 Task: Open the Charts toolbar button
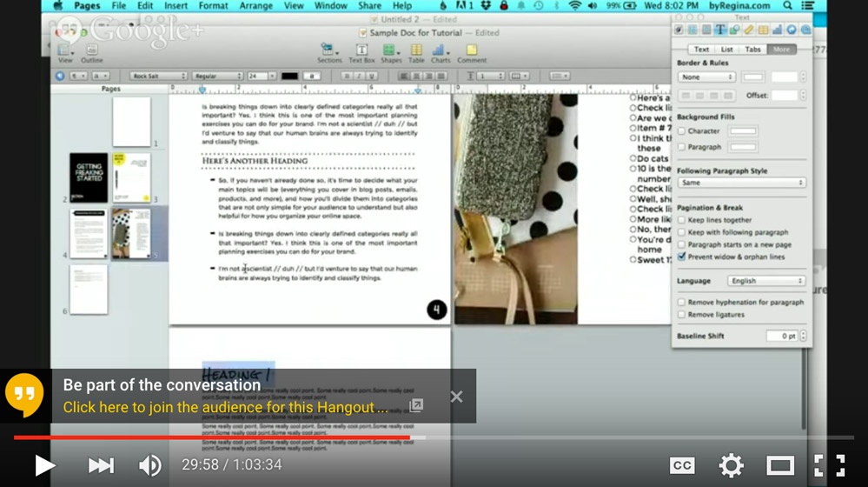441,53
